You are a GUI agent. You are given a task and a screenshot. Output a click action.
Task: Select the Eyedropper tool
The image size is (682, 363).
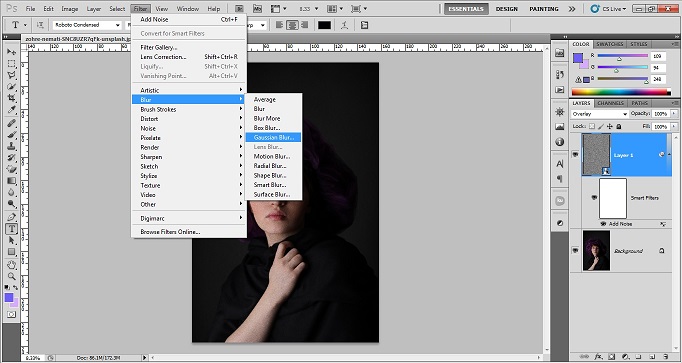click(x=11, y=110)
